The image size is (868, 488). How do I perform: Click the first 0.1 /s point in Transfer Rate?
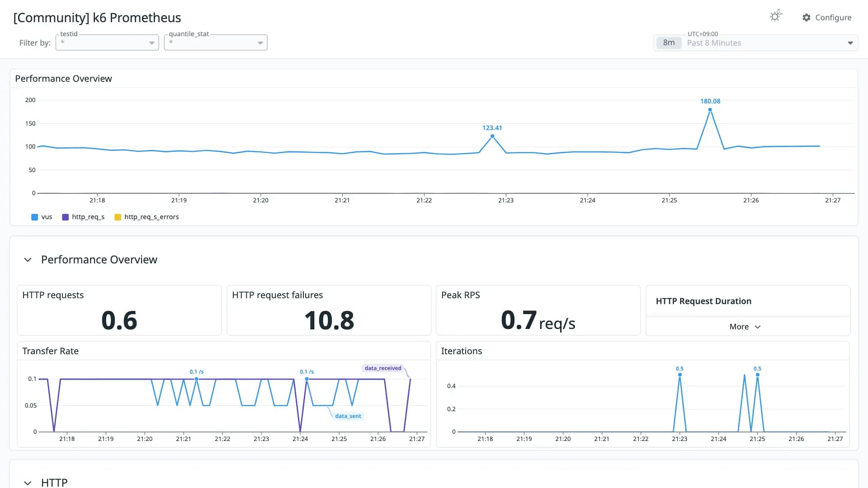(196, 379)
